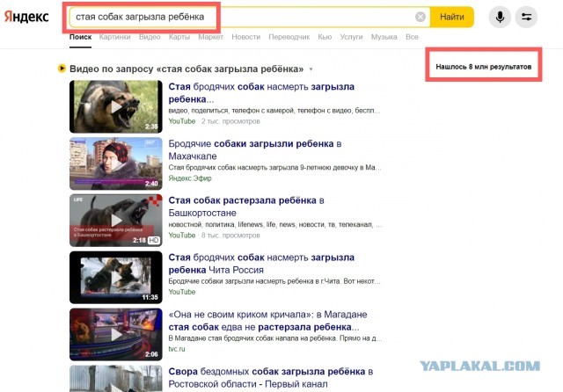This screenshot has height=392, width=563.
Task: Play the Rostov region video thumbnail
Action: click(x=116, y=378)
